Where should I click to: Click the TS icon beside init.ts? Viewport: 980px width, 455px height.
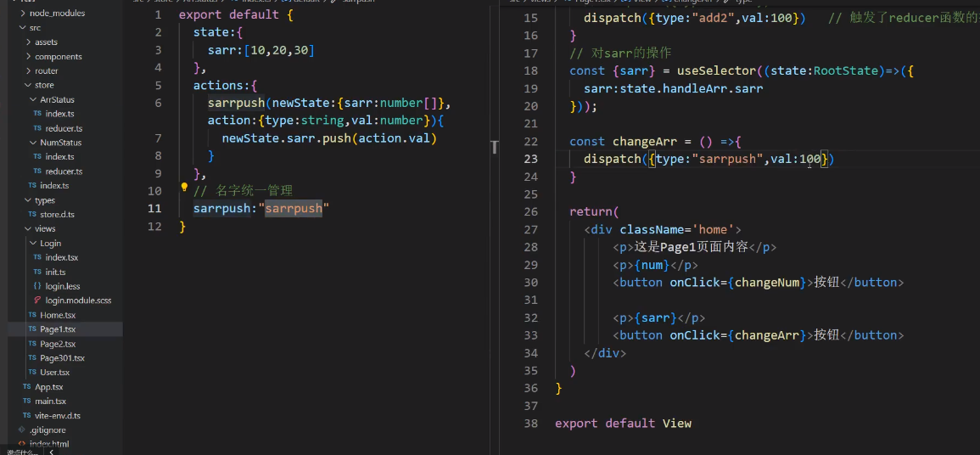click(x=38, y=272)
